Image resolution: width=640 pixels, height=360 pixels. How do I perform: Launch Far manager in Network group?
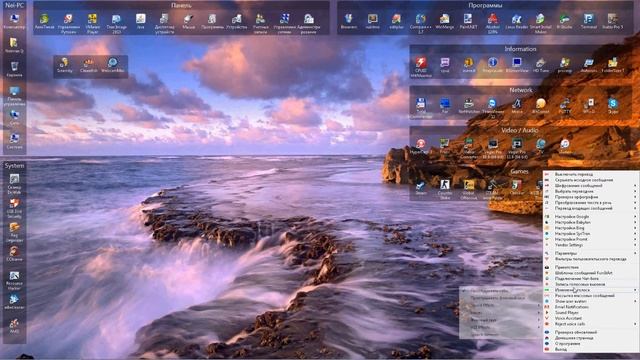444,106
